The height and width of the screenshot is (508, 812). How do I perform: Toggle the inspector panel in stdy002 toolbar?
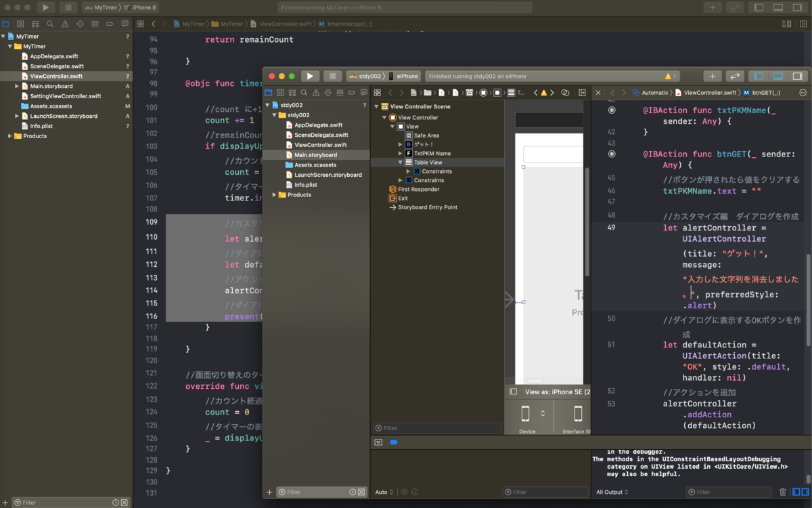click(798, 76)
